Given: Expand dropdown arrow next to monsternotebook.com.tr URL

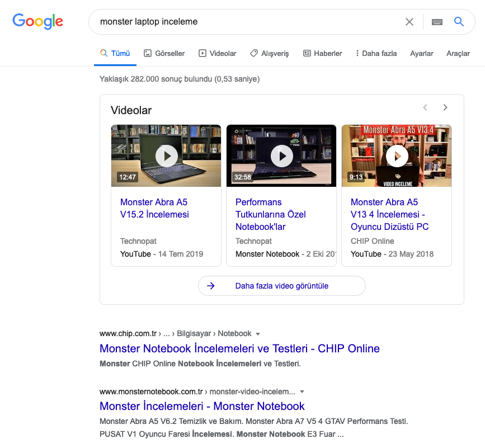Looking at the screenshot, I should point(302,392).
